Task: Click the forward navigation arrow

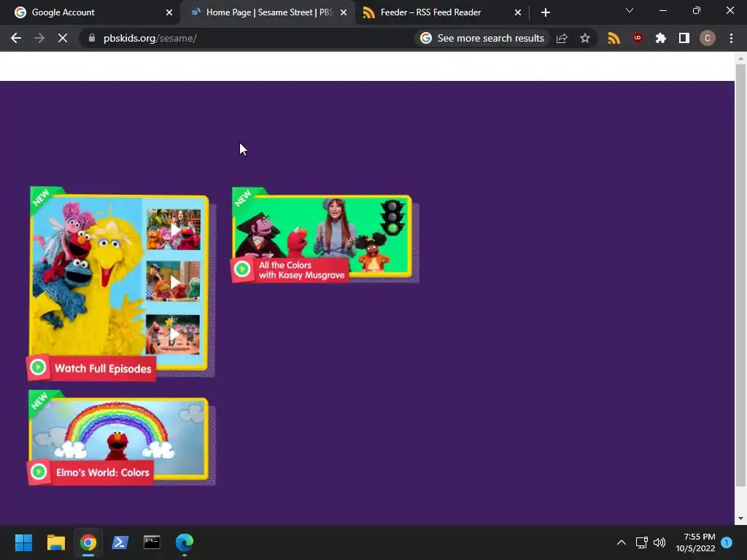Action: 39,38
